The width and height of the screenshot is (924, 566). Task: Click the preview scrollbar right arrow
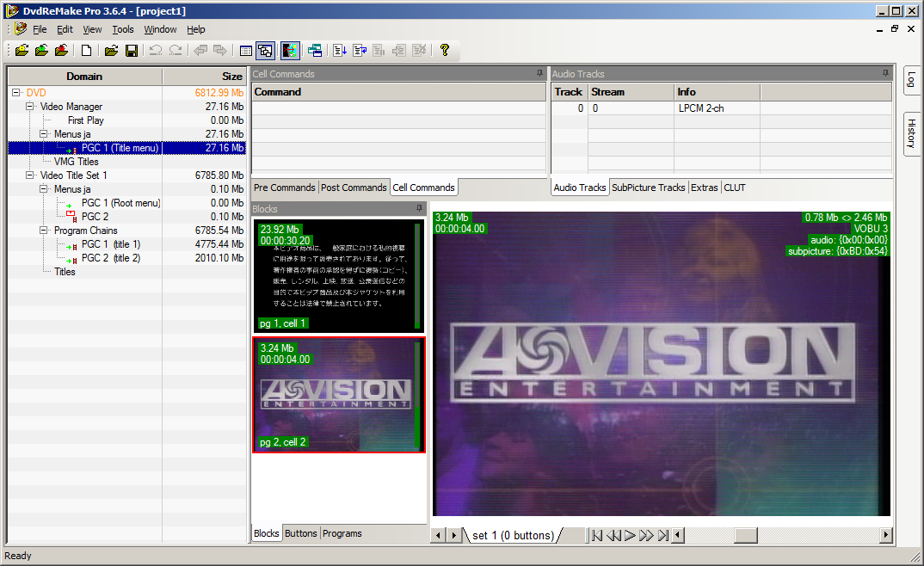pyautogui.click(x=885, y=535)
